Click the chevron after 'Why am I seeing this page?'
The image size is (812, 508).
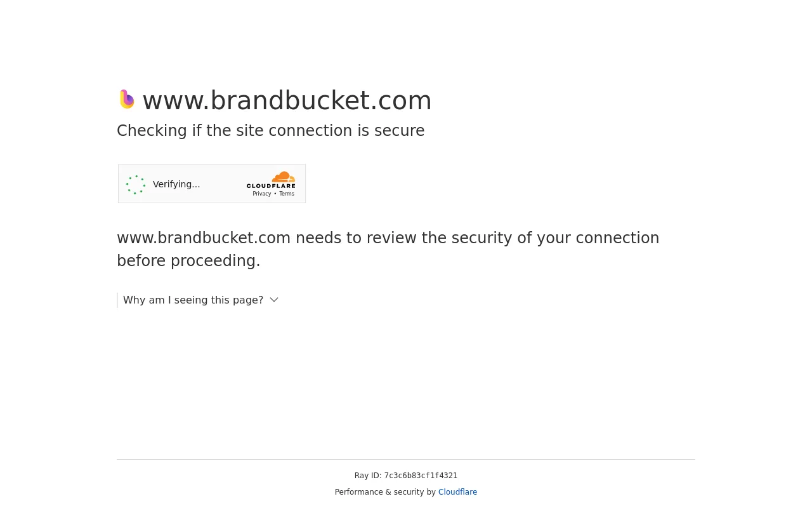(x=274, y=300)
